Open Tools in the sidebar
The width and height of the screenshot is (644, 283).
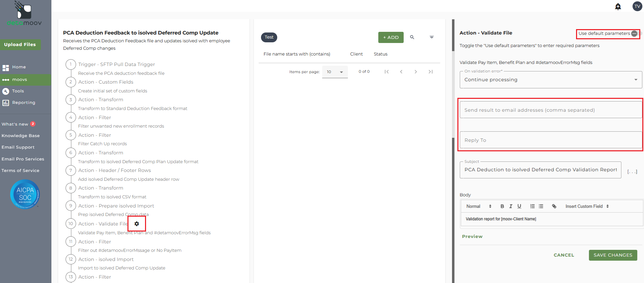pyautogui.click(x=18, y=91)
